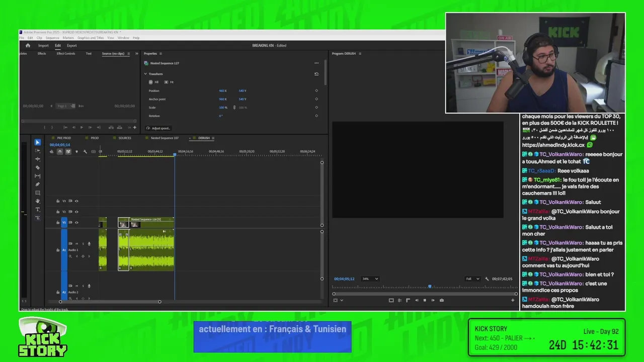Click Program monitor safe margins icon
The image size is (644, 362).
point(391,300)
